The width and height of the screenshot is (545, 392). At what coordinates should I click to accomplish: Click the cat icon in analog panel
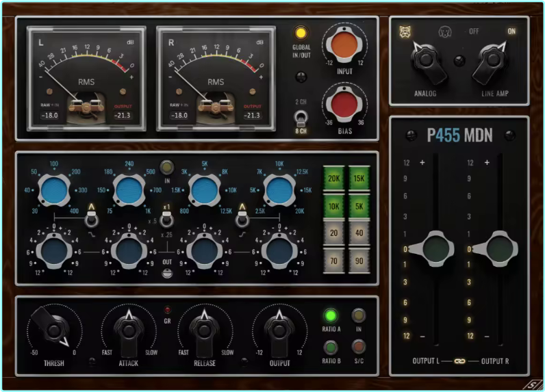tap(405, 32)
